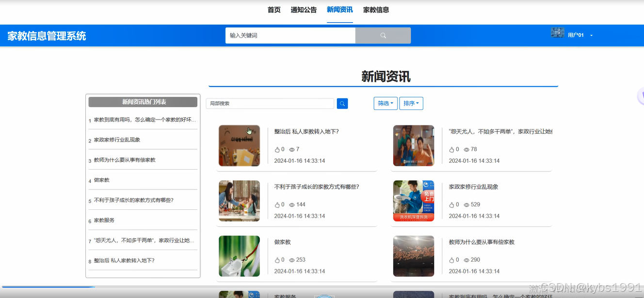
Task: Expand the 用户01 account dropdown arrow
Action: (592, 35)
